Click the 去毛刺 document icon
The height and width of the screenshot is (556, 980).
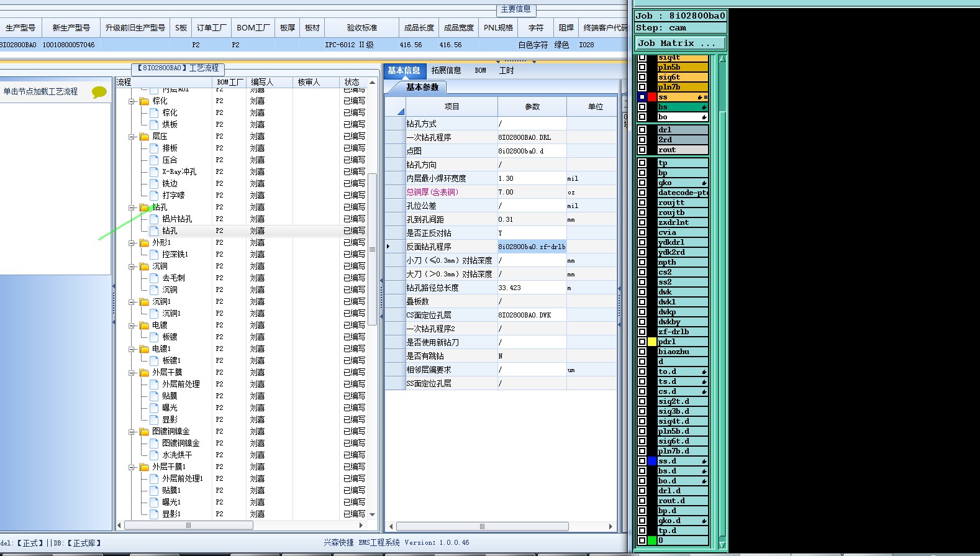pyautogui.click(x=154, y=278)
